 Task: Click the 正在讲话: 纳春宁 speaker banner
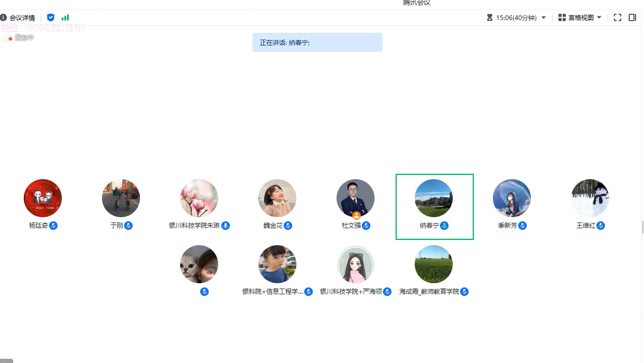(x=317, y=42)
